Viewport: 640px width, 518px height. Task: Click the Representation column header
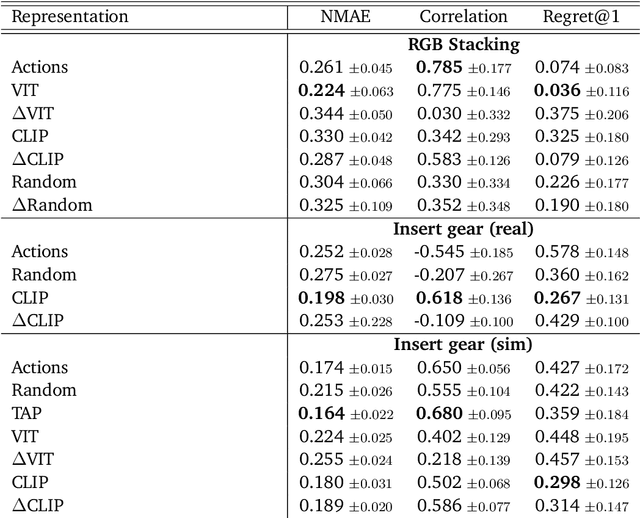point(69,17)
